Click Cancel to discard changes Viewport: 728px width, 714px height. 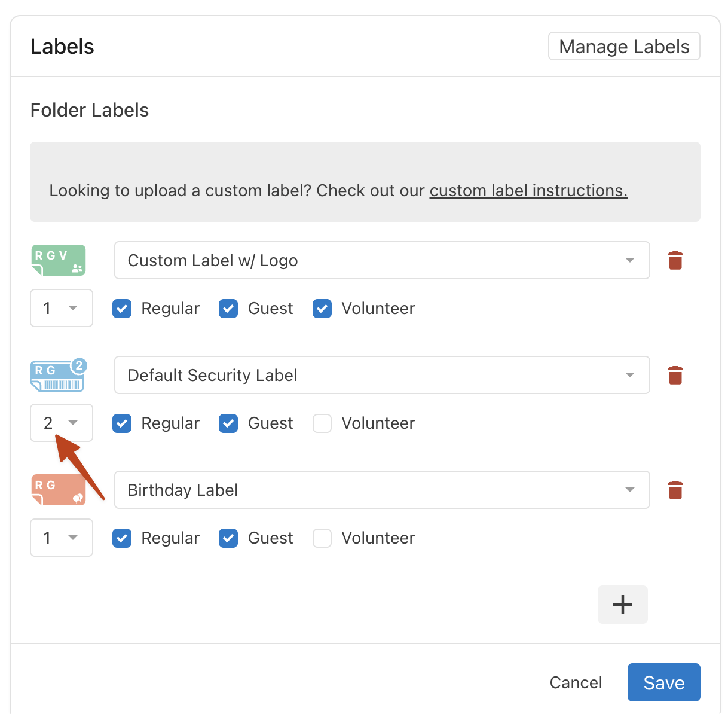[576, 682]
